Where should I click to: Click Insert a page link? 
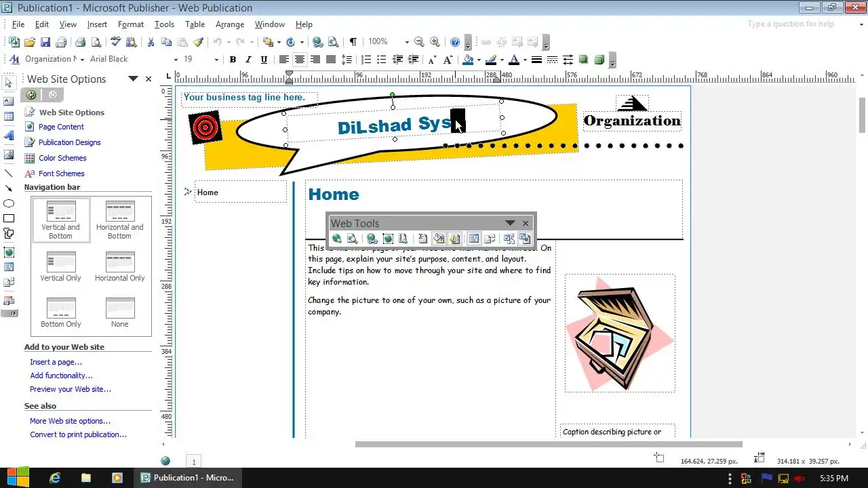pyautogui.click(x=56, y=362)
